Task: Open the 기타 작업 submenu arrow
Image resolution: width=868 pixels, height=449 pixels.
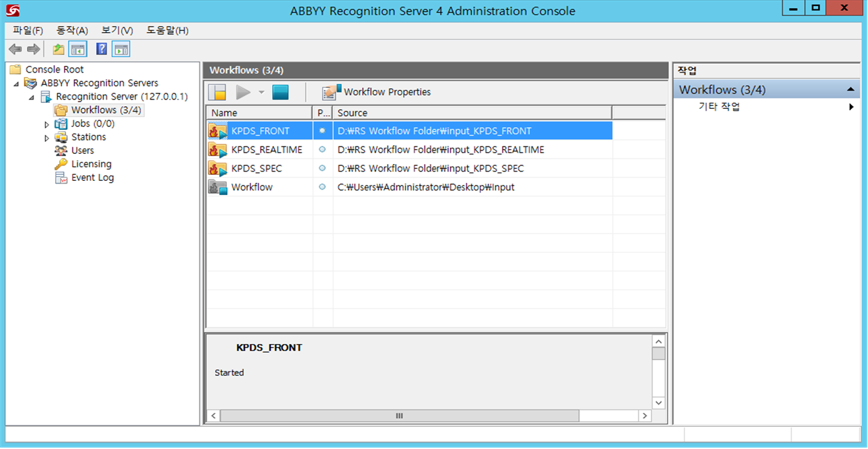Action: point(851,107)
